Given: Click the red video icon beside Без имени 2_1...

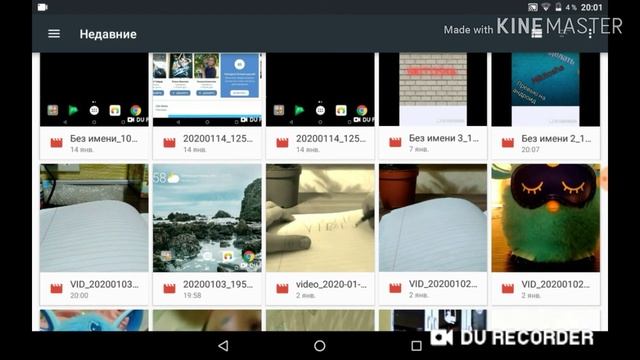Looking at the screenshot, I should [x=508, y=143].
